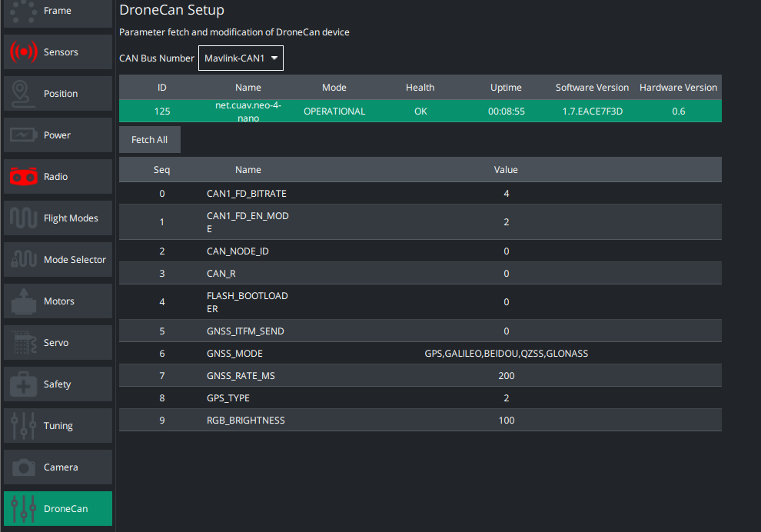
Task: Open the Frame setup panel
Action: click(x=58, y=11)
